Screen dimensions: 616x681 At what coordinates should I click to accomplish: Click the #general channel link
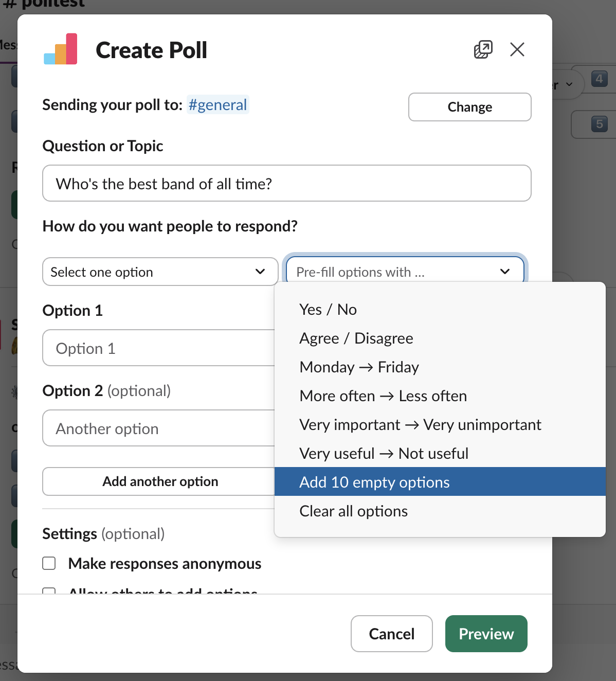pyautogui.click(x=218, y=105)
